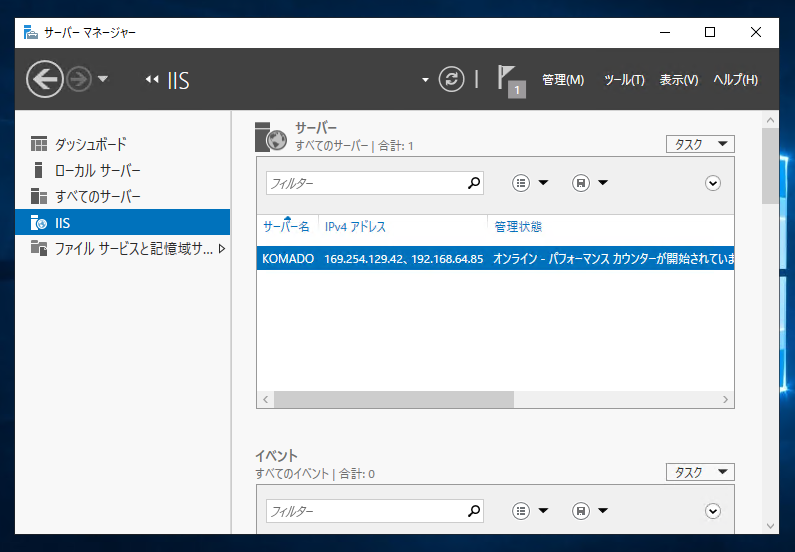The image size is (795, 552).
Task: Click the main vertical scrollbar up arrow
Action: [x=770, y=120]
